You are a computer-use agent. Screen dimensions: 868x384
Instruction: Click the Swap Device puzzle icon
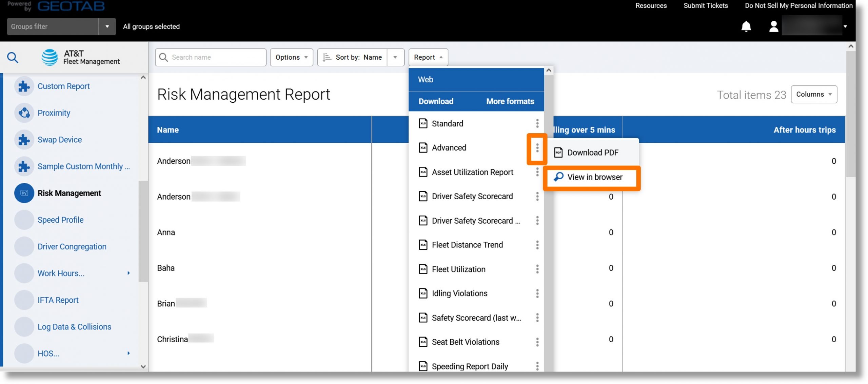(x=24, y=140)
